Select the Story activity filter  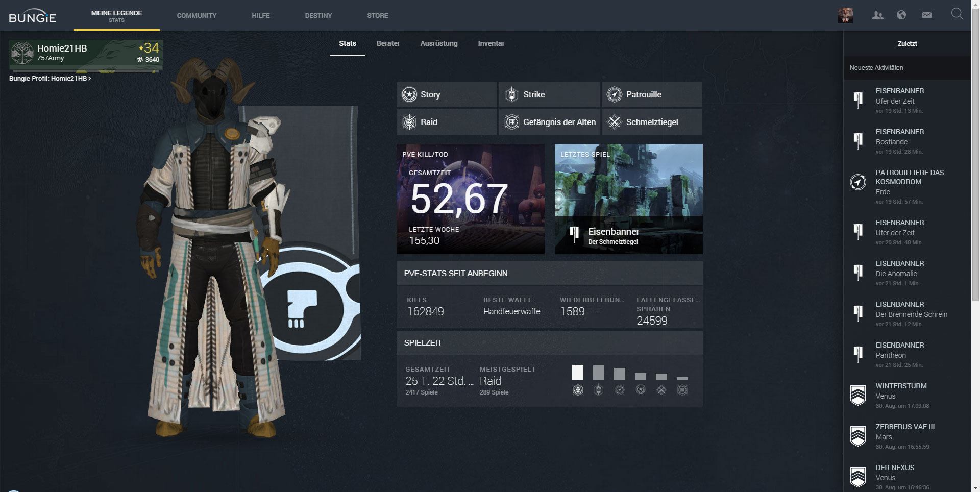tap(446, 94)
